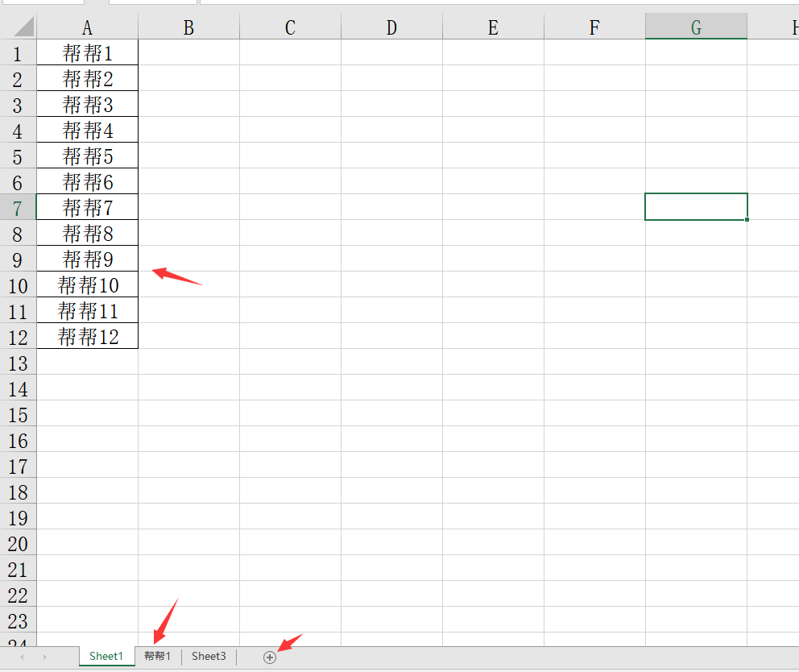
Task: Select row 9 header
Action: [18, 259]
